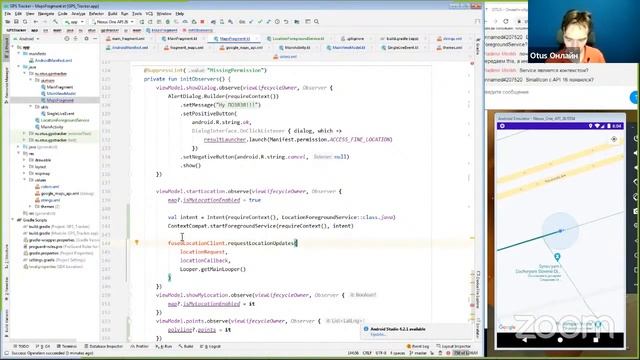Expand the drawable folder node
Screen dimensions: 640x360
coord(24,160)
